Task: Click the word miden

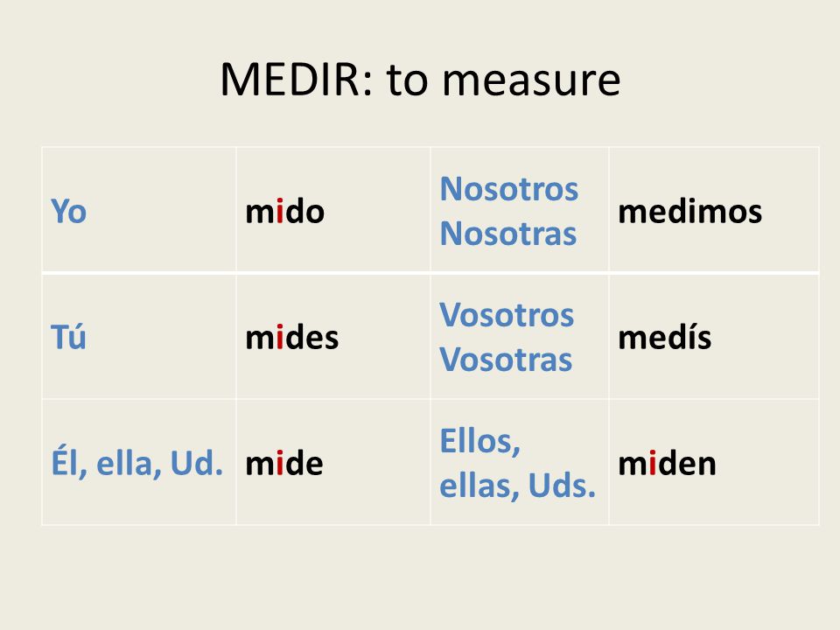Action: [667, 464]
